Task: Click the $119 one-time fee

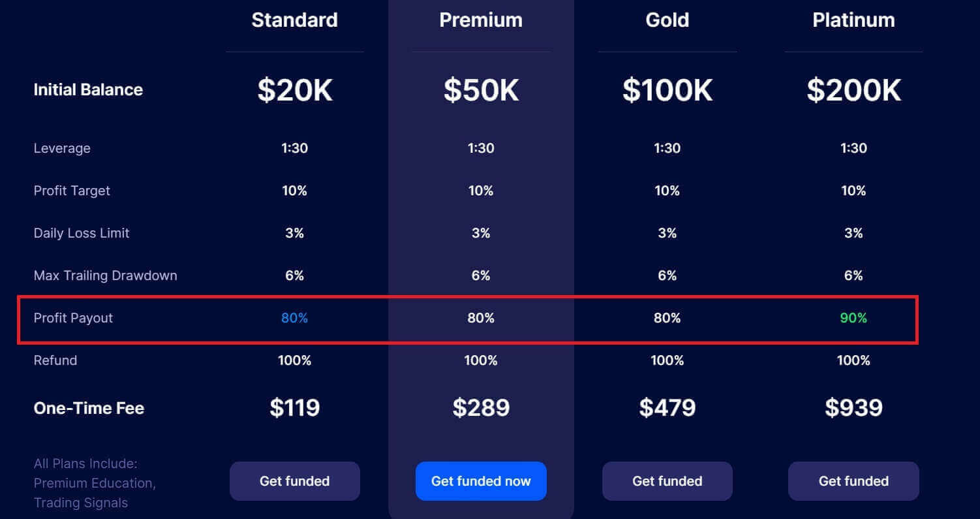Action: [294, 407]
